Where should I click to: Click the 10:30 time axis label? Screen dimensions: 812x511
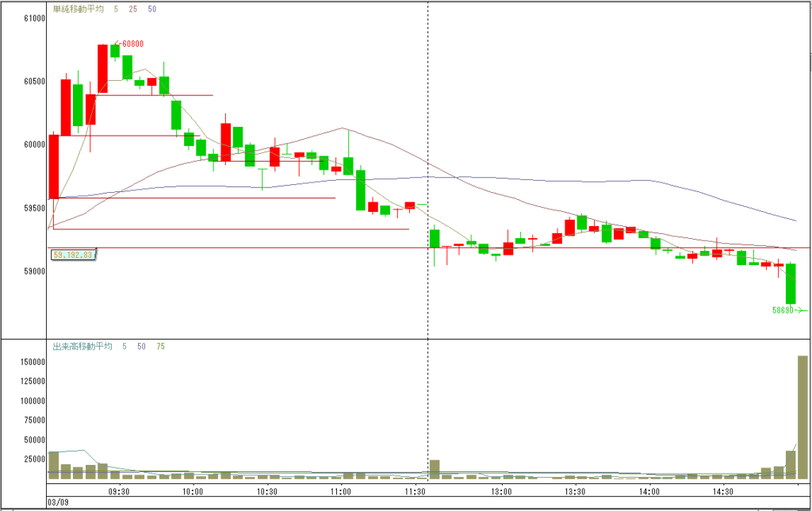point(266,491)
